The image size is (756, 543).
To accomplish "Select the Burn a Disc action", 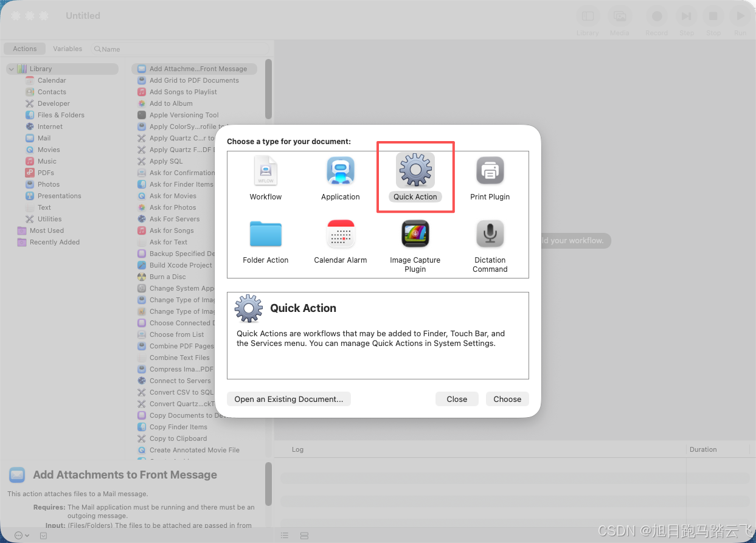I will coord(168,277).
